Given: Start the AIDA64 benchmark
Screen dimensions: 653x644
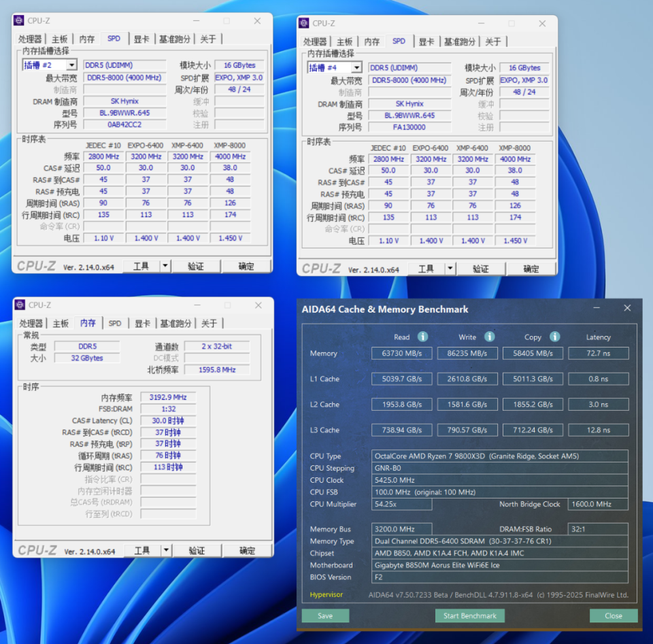Looking at the screenshot, I should 470,615.
